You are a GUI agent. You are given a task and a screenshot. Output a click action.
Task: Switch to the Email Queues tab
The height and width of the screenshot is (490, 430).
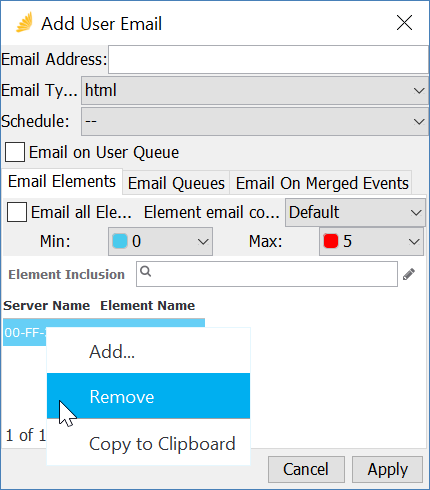click(x=176, y=183)
